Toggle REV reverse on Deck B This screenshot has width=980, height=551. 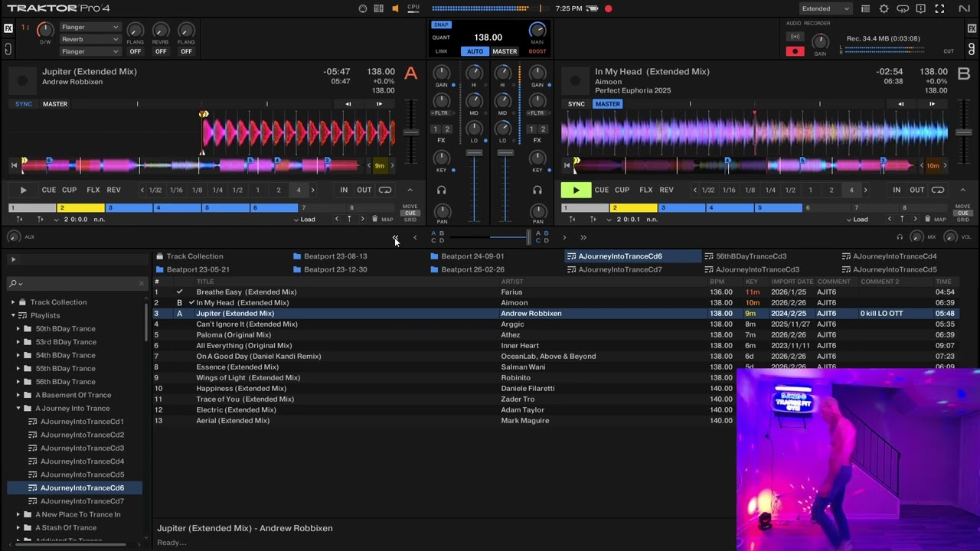click(666, 190)
